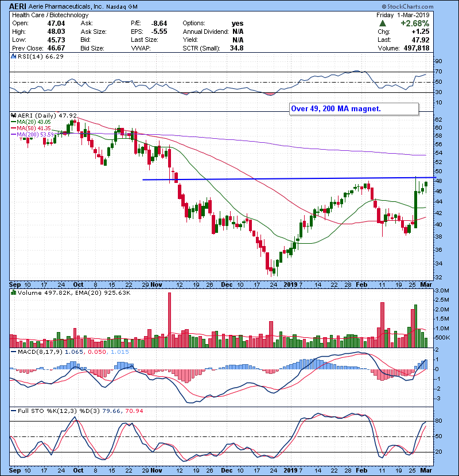Click the blue horizontal resistance line near 48
Viewport: 459px width, 476px height.
289,178
